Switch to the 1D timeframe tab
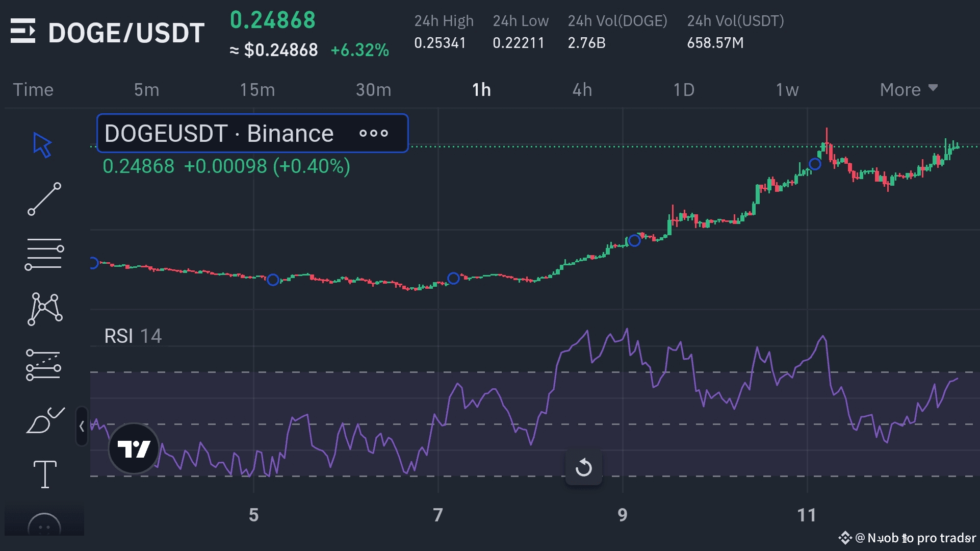Image resolution: width=980 pixels, height=551 pixels. coord(684,89)
